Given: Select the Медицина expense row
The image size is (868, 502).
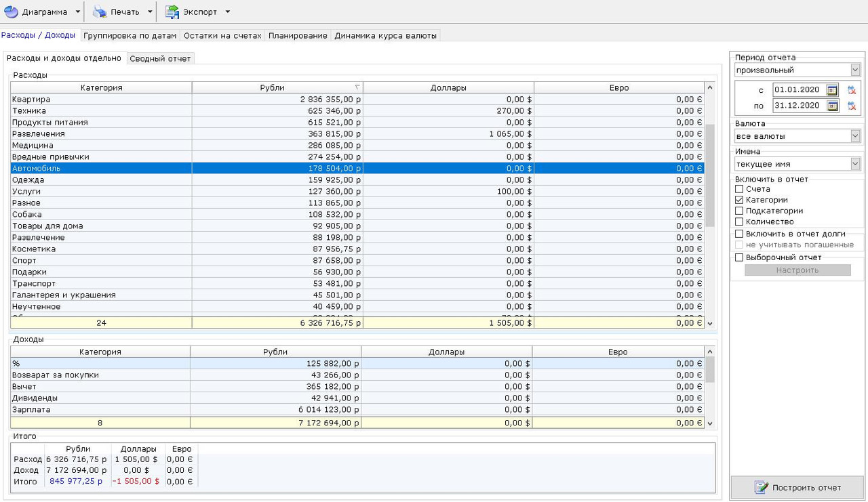Looking at the screenshot, I should [x=357, y=145].
